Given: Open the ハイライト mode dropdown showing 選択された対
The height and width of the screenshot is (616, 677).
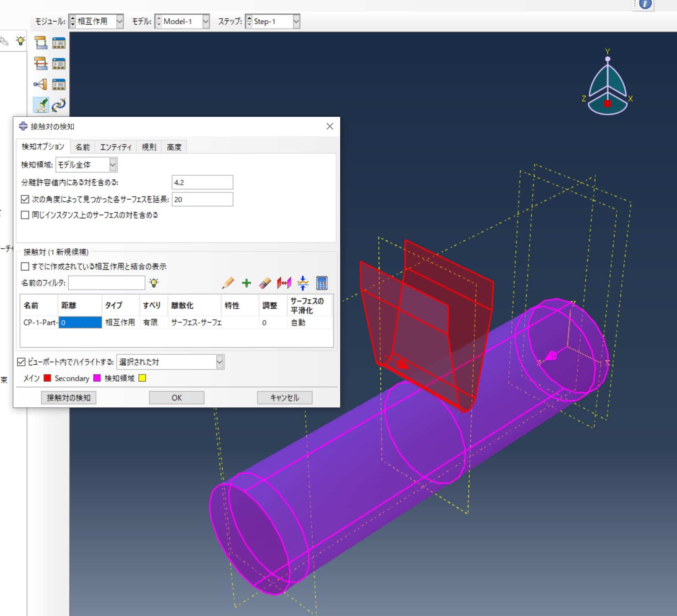Looking at the screenshot, I should 219,362.
